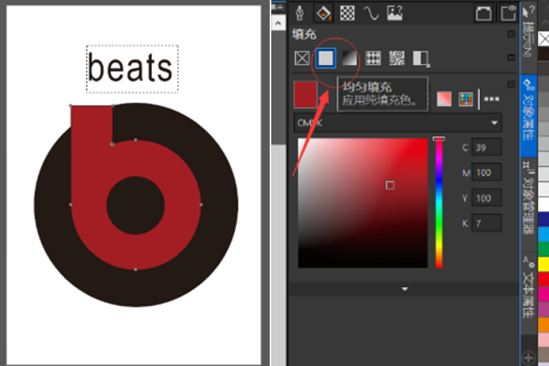The height and width of the screenshot is (366, 549).
Task: Pick a shade in the color field
Action: (x=363, y=203)
